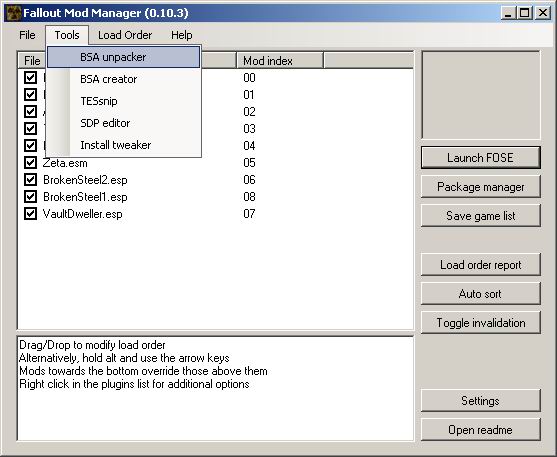
Task: Minimize the Fallout Mod Manager window
Action: [508, 13]
